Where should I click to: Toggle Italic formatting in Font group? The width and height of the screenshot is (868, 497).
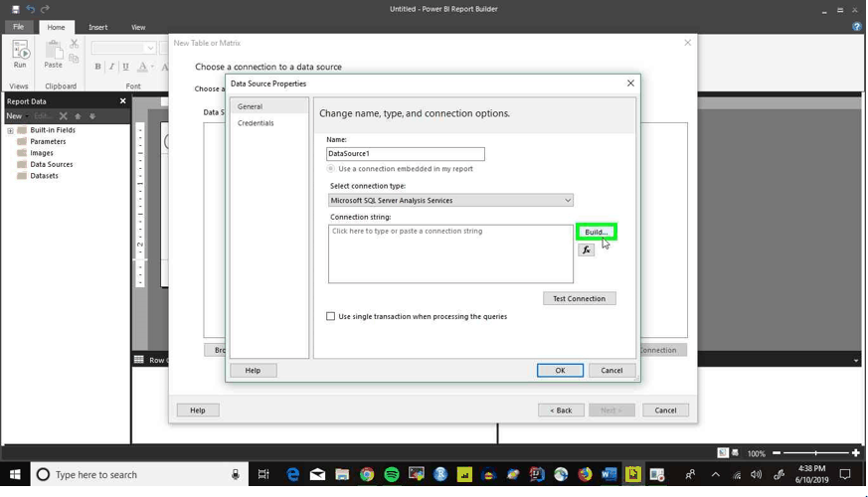tap(111, 67)
